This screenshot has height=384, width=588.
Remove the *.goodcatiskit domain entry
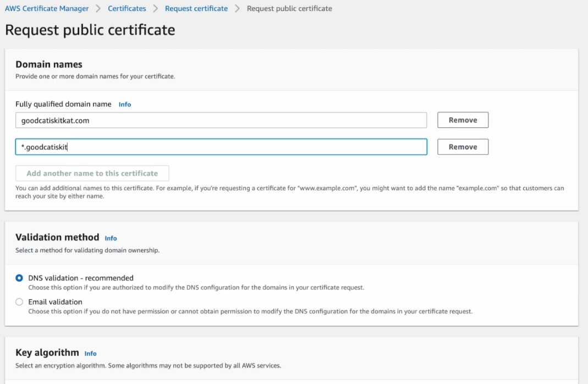click(x=463, y=147)
